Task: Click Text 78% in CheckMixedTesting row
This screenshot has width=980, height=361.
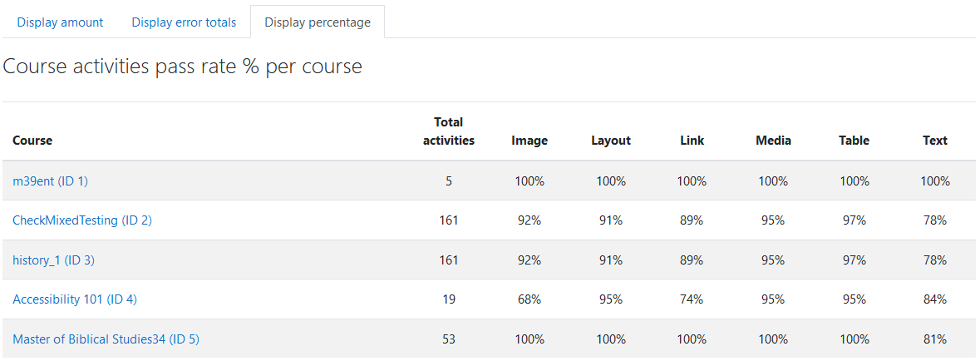Action: [x=935, y=220]
